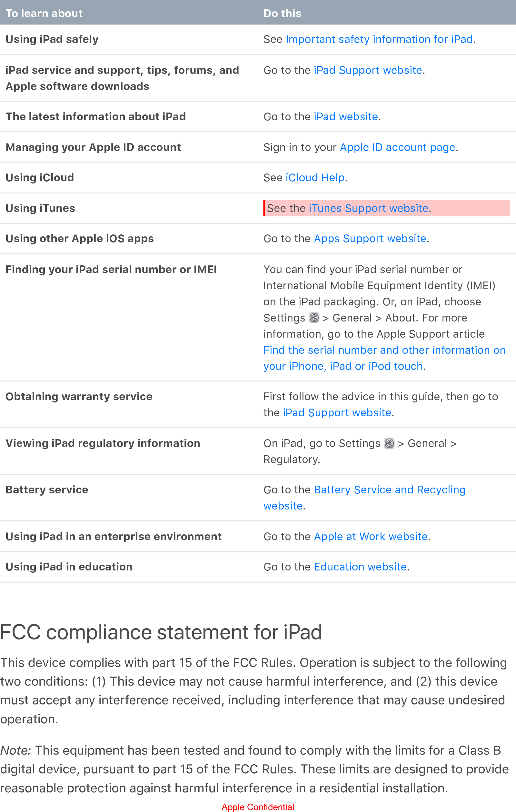Click the iTunes Support website link
This screenshot has width=516, height=812.
point(368,208)
